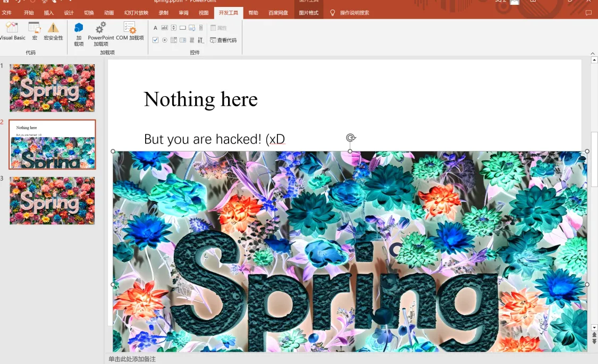Click the vertical scrollbar up arrow
This screenshot has height=364, width=598.
[x=594, y=60]
